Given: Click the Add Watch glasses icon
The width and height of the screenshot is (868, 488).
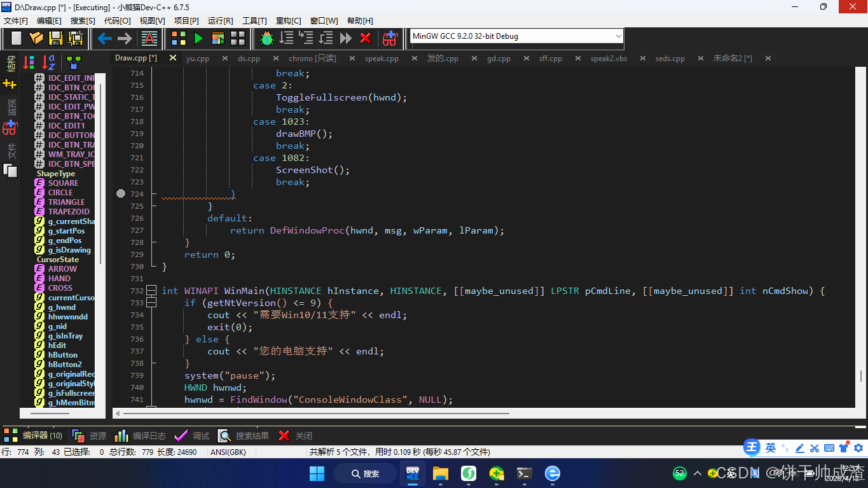Looking at the screenshot, I should 389,38.
